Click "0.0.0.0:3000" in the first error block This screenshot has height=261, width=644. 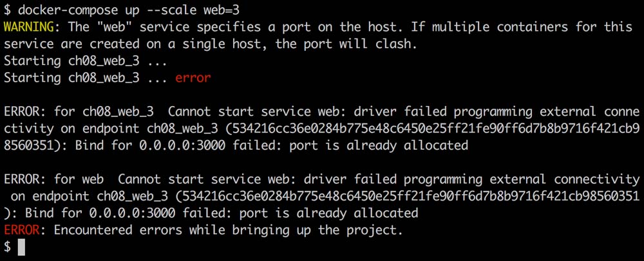point(182,145)
